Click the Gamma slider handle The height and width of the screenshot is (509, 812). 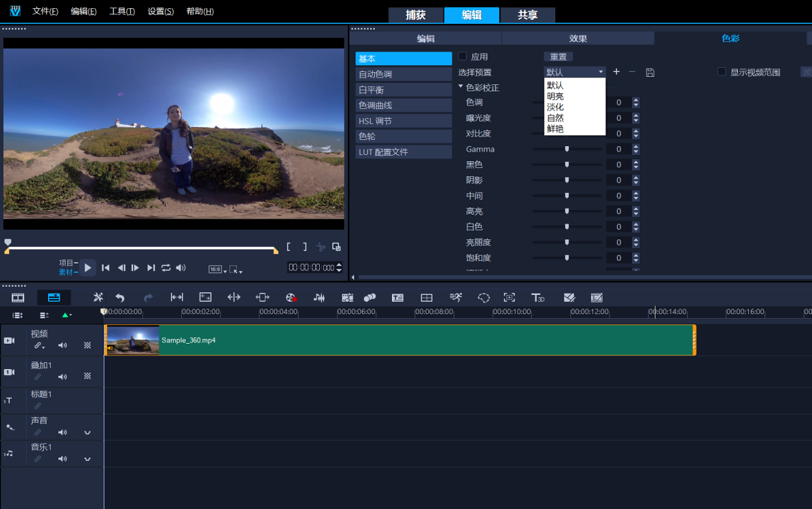pyautogui.click(x=567, y=149)
